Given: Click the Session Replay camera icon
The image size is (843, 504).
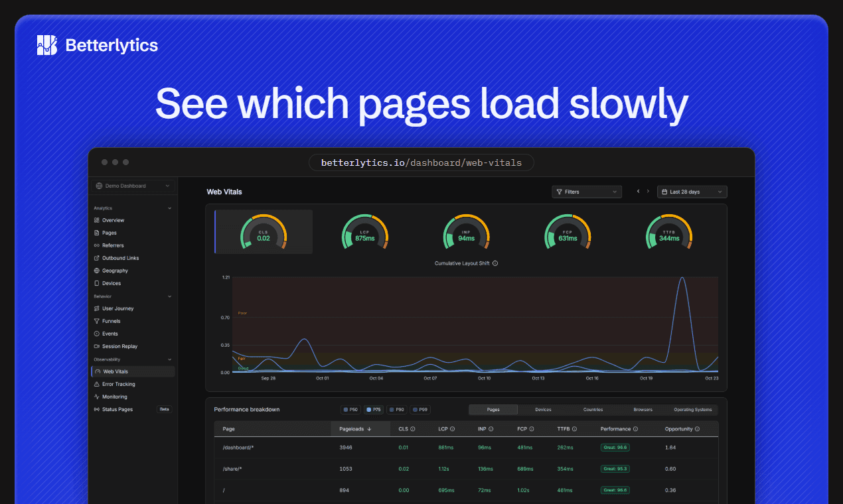Looking at the screenshot, I should [97, 346].
